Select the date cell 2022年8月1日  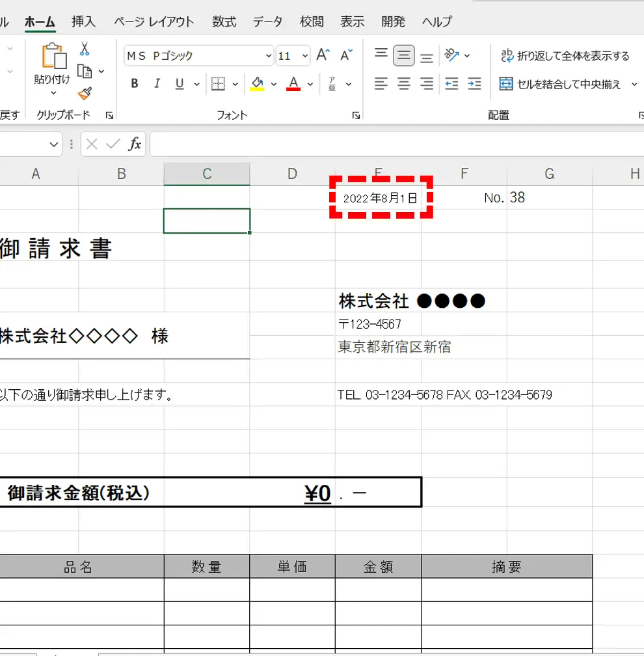tap(379, 198)
